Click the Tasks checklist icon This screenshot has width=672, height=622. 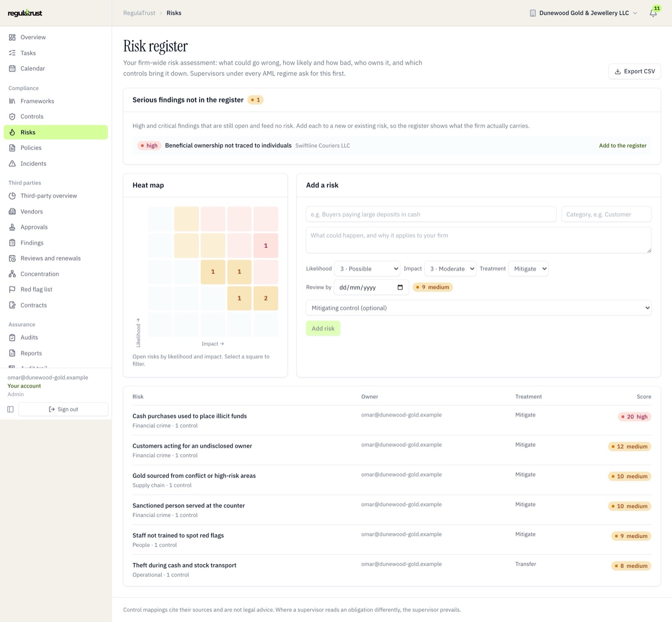tap(12, 53)
